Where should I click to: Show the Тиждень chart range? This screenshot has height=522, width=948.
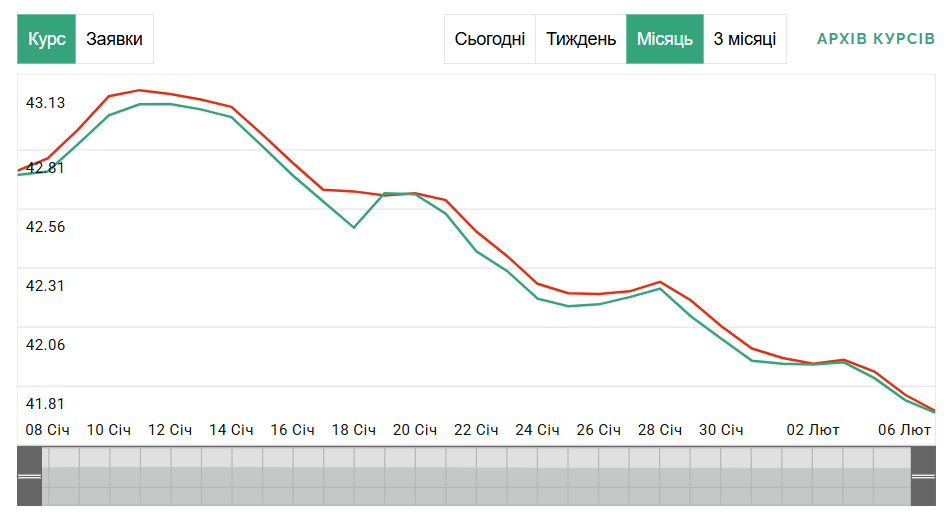click(x=581, y=39)
